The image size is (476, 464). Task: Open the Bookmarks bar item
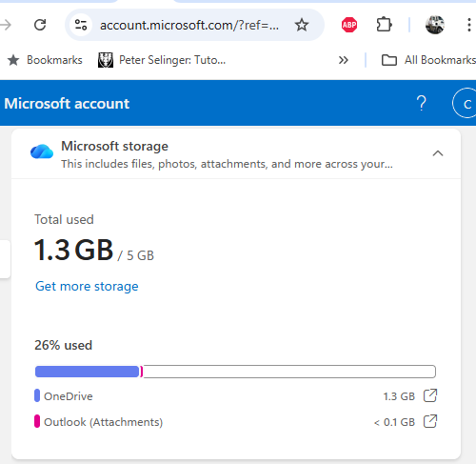click(x=45, y=60)
